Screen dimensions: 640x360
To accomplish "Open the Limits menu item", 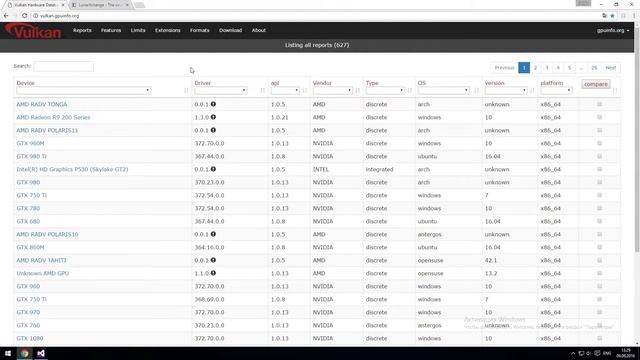I will click(138, 30).
